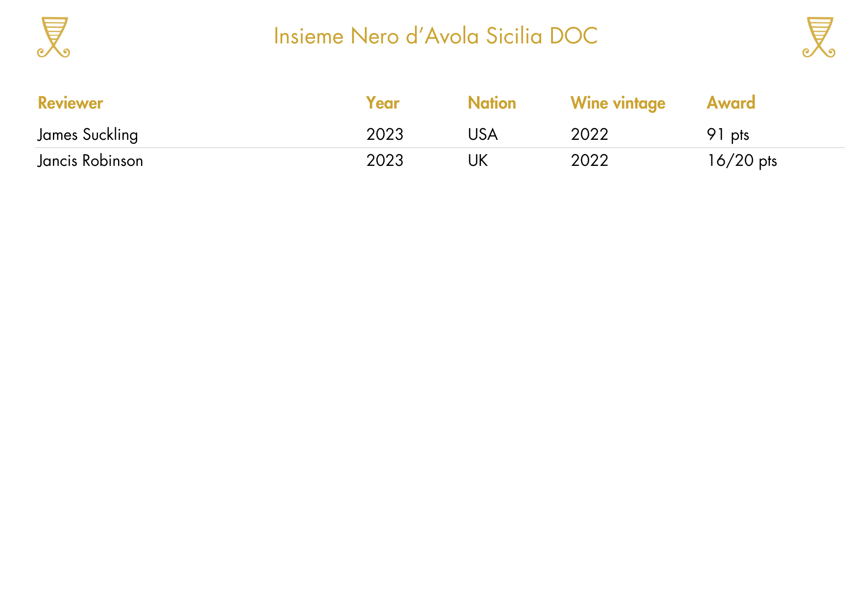
Task: Select the Year column header
Action: [382, 103]
